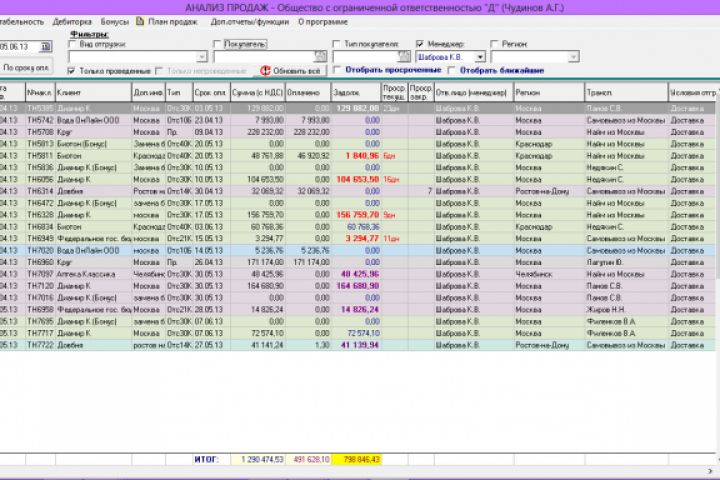Select debt cell 104 653,50
Viewport: 720px width, 480px height.
[x=358, y=180]
